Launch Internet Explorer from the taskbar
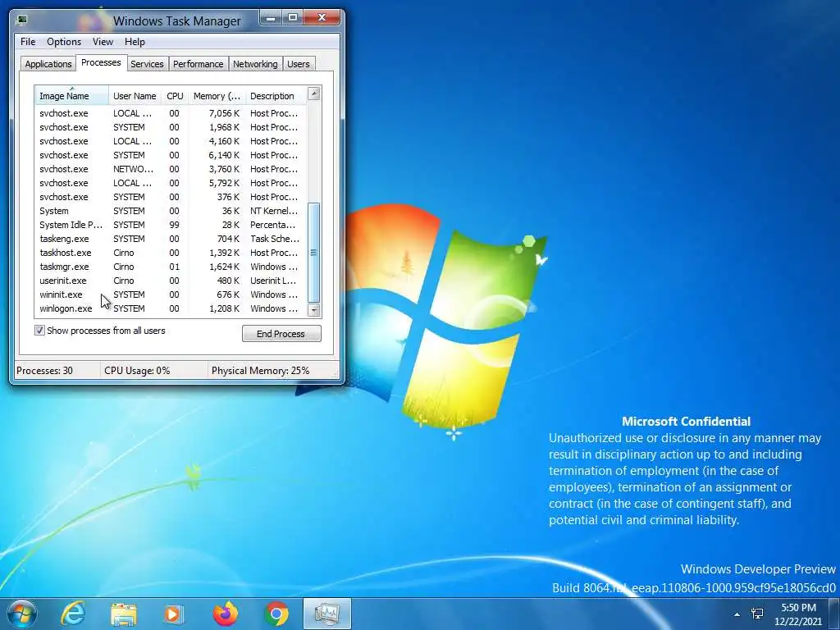840x630 pixels. [x=73, y=614]
